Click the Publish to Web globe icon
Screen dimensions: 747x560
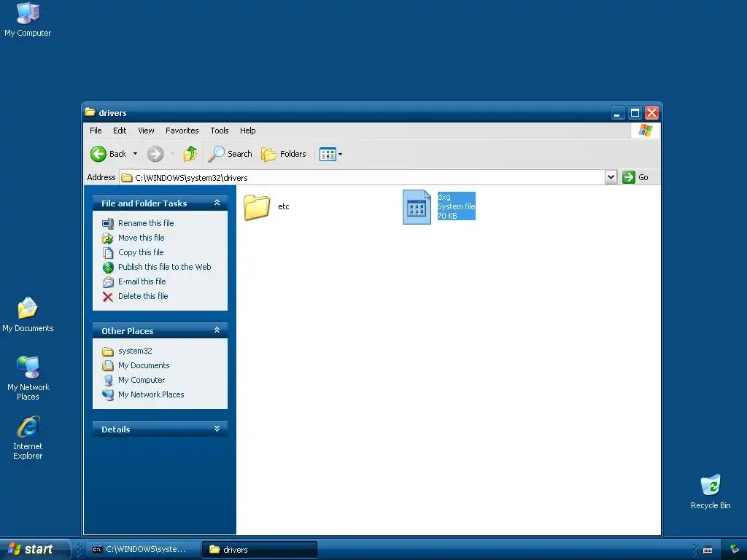click(x=108, y=268)
